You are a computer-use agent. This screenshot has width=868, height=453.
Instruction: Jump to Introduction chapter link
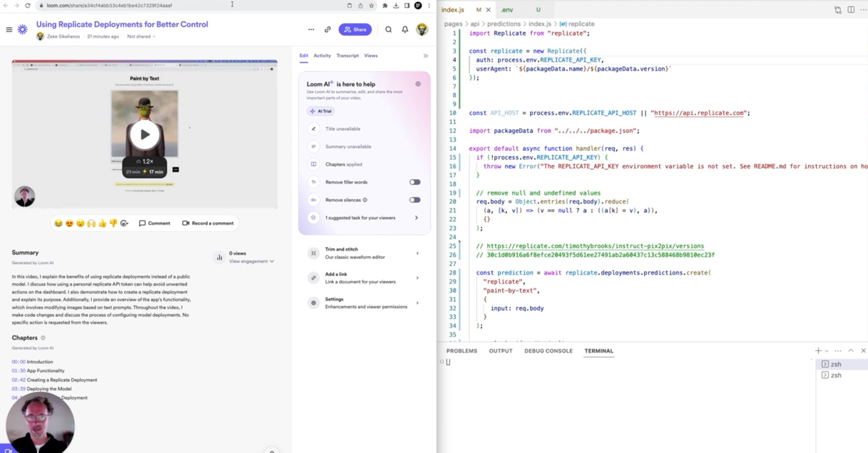coord(32,362)
